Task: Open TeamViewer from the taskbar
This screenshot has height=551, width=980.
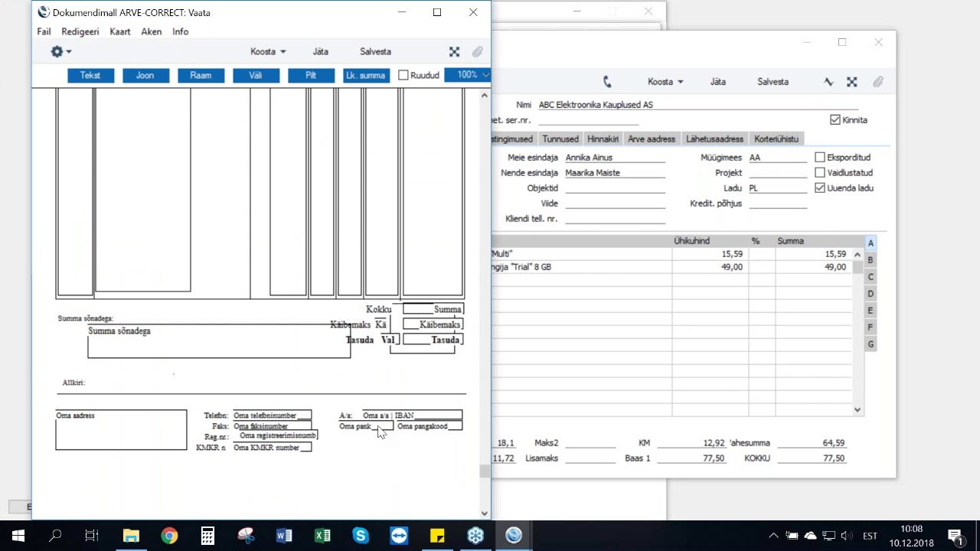Action: pos(399,536)
